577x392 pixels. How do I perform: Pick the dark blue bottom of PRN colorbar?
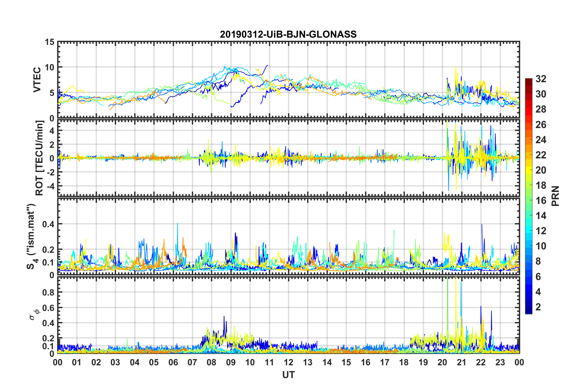point(529,311)
